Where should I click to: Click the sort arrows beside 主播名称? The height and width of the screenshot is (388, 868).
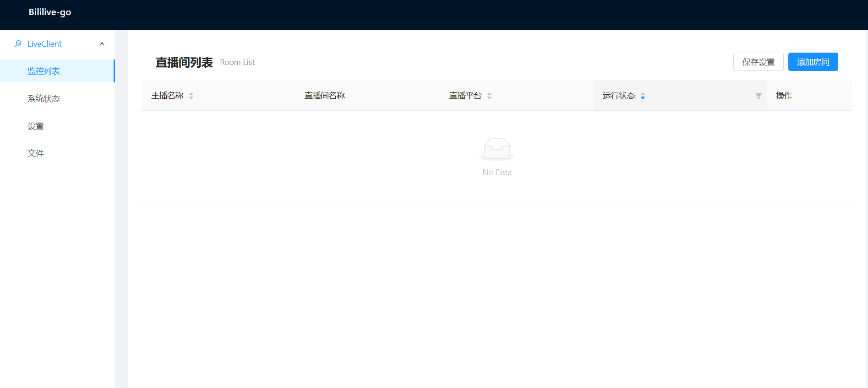pos(191,96)
